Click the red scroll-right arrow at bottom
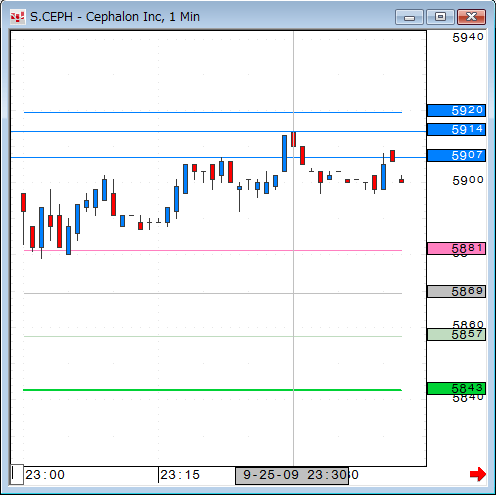Image resolution: width=496 pixels, height=495 pixels. [478, 474]
